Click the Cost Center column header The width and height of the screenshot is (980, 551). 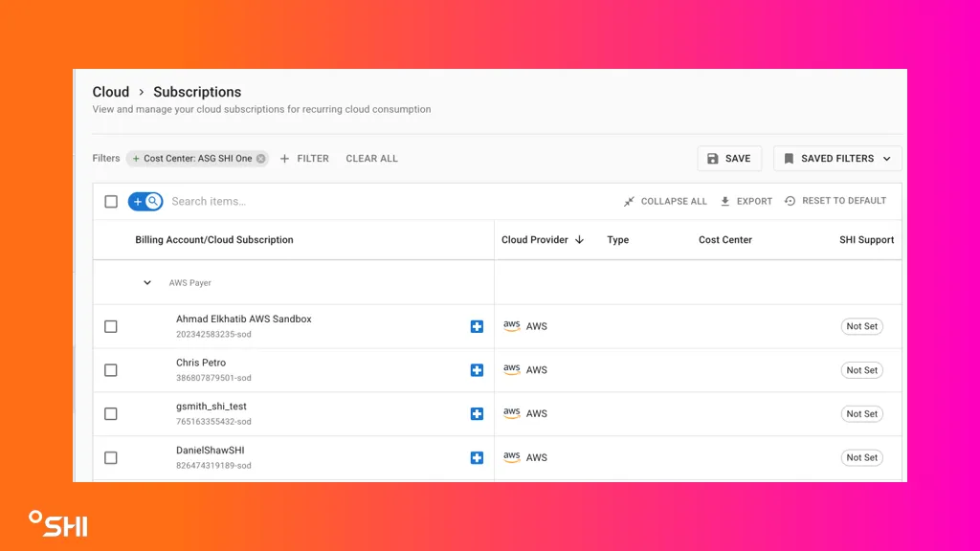click(725, 240)
